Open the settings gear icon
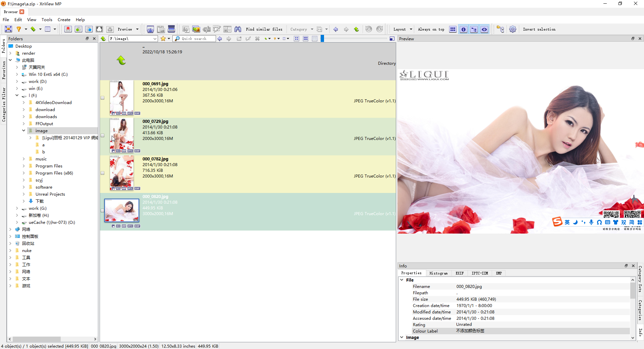The width and height of the screenshot is (644, 349). tap(513, 29)
